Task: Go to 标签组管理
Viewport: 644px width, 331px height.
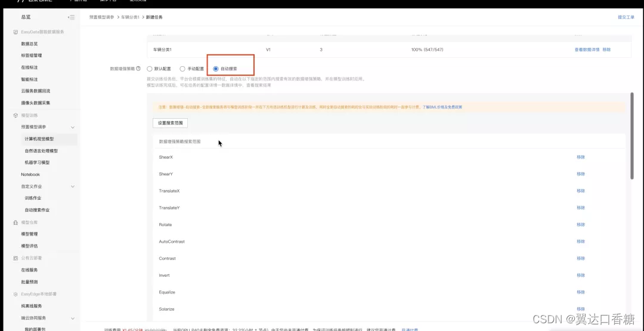Action: pyautogui.click(x=32, y=55)
